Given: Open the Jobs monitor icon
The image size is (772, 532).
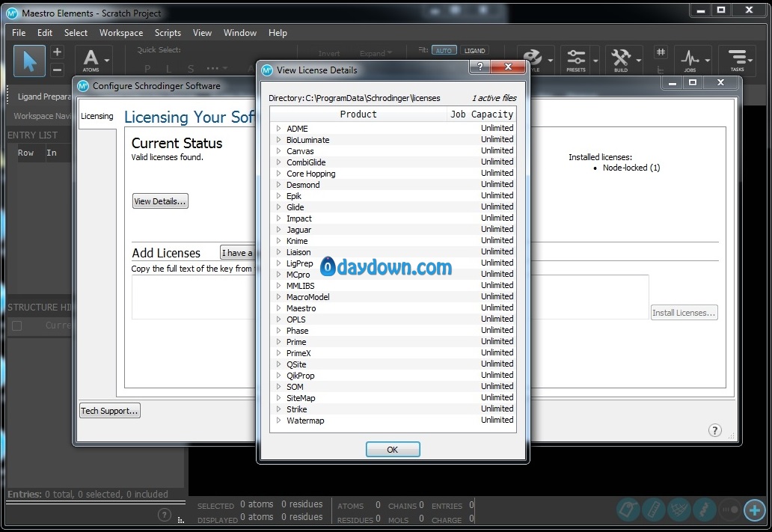Looking at the screenshot, I should tap(689, 60).
